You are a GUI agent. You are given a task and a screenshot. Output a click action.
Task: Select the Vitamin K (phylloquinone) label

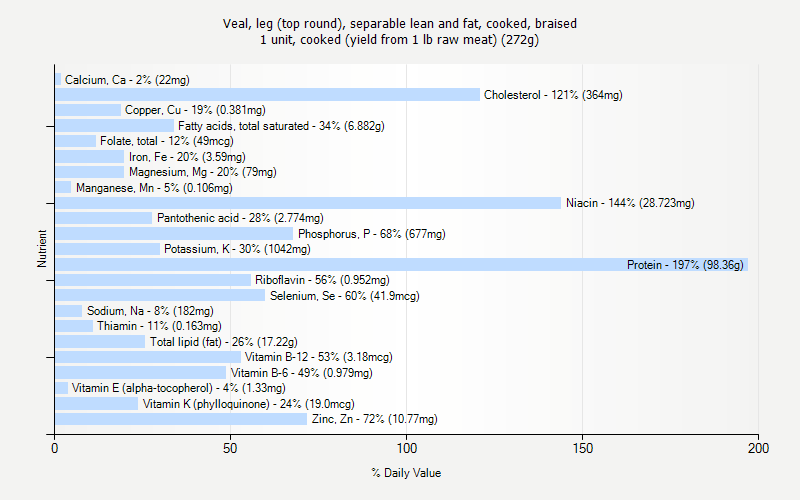[x=248, y=404]
